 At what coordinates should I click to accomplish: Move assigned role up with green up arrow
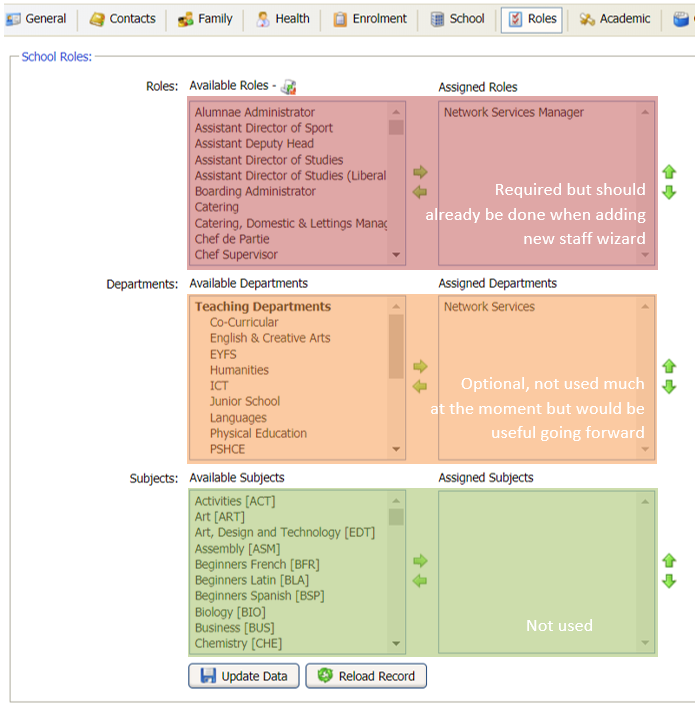[x=669, y=173]
